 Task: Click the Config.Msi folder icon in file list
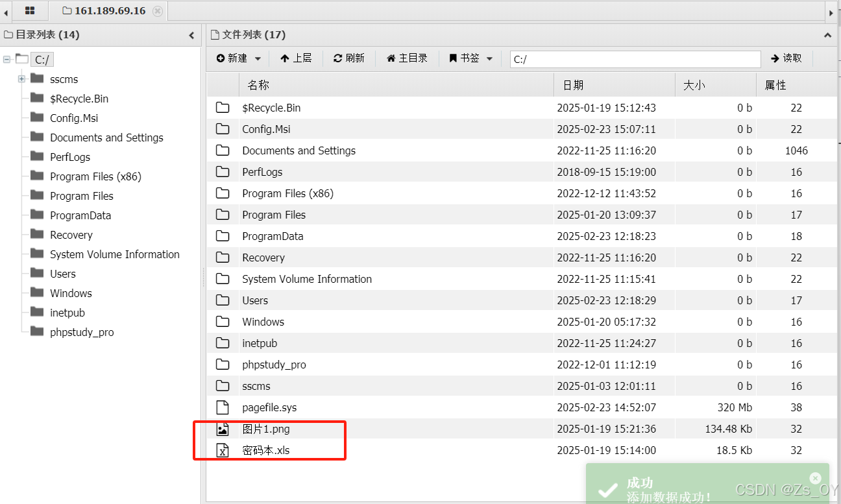click(223, 129)
